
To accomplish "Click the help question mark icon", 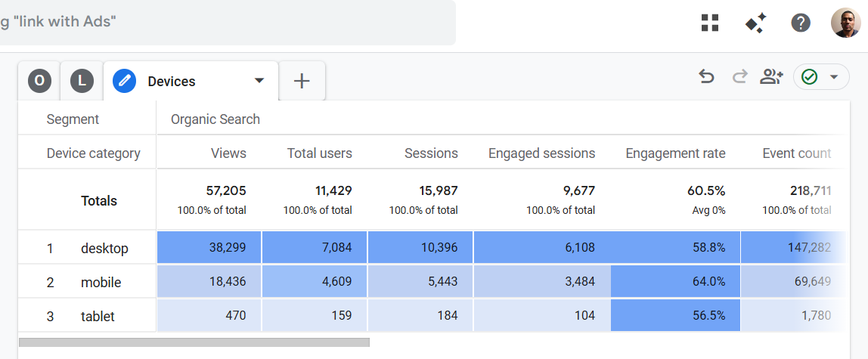I will click(801, 23).
